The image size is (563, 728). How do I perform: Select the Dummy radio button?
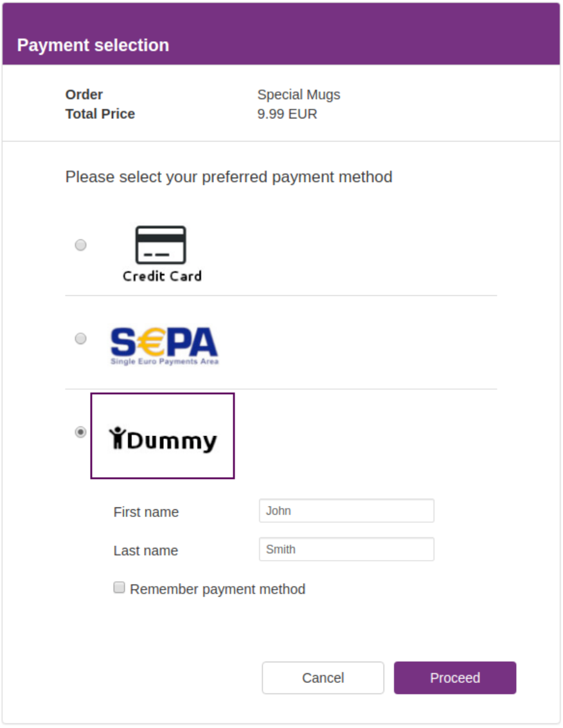[x=80, y=432]
